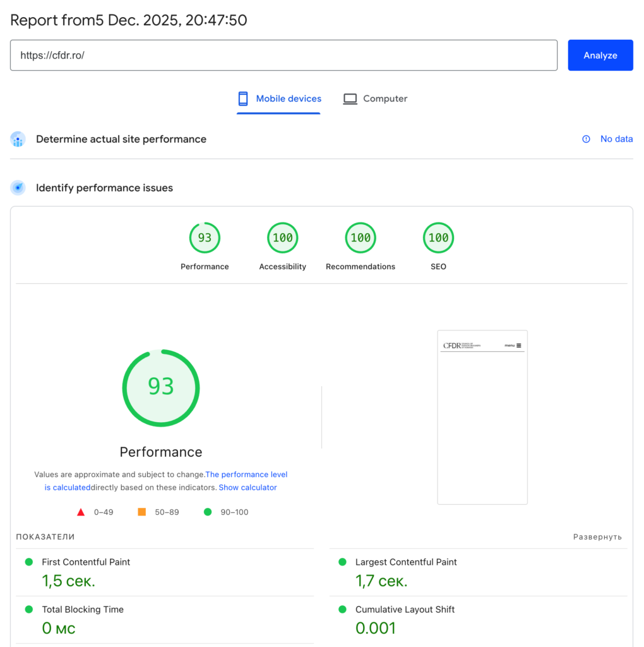Open the performance level is calculated link
Viewport: 644px width, 647px height.
click(x=246, y=475)
